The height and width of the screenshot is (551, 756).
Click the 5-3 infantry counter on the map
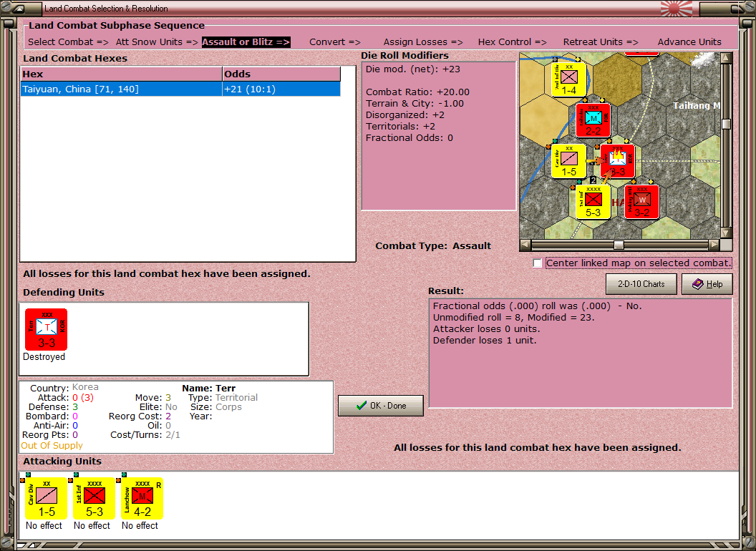(x=593, y=202)
